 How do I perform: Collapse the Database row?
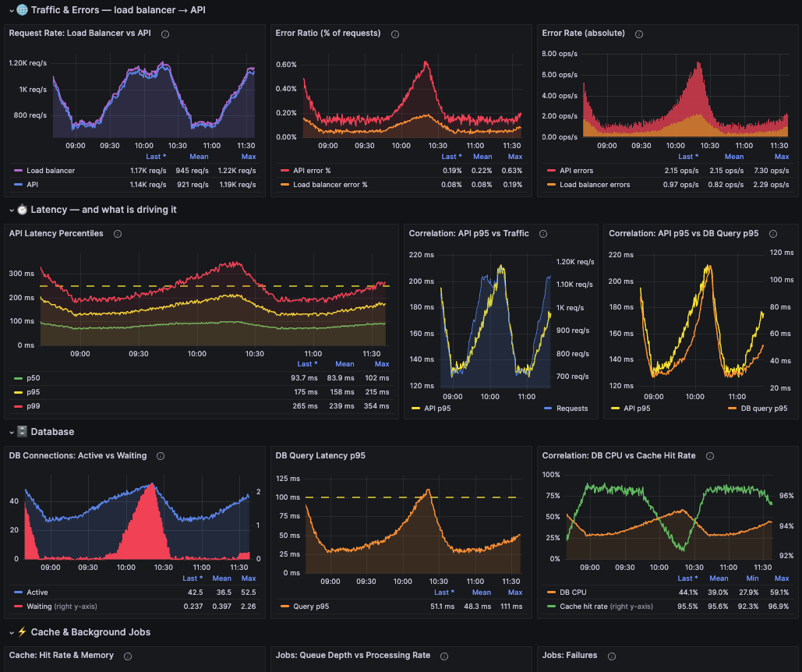point(11,432)
